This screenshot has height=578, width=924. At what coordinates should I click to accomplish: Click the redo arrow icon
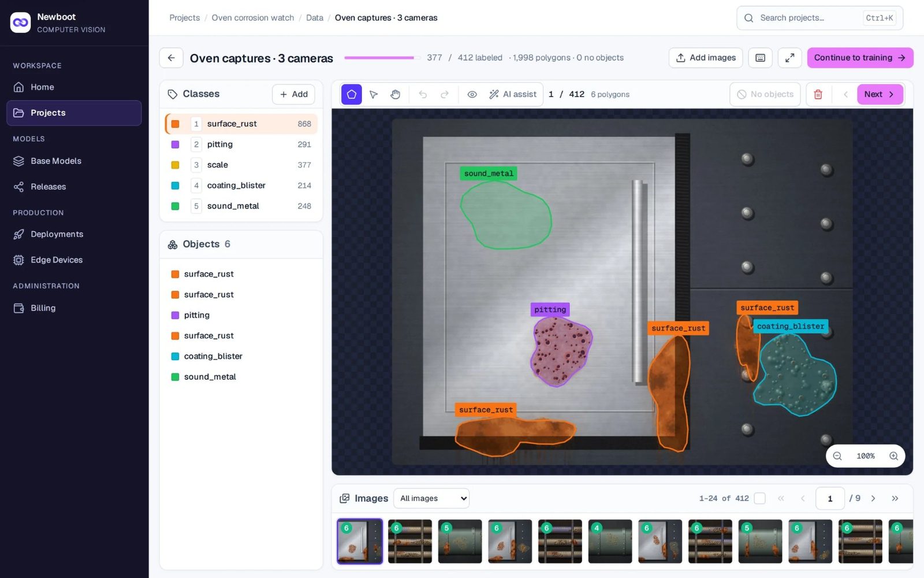pos(445,94)
